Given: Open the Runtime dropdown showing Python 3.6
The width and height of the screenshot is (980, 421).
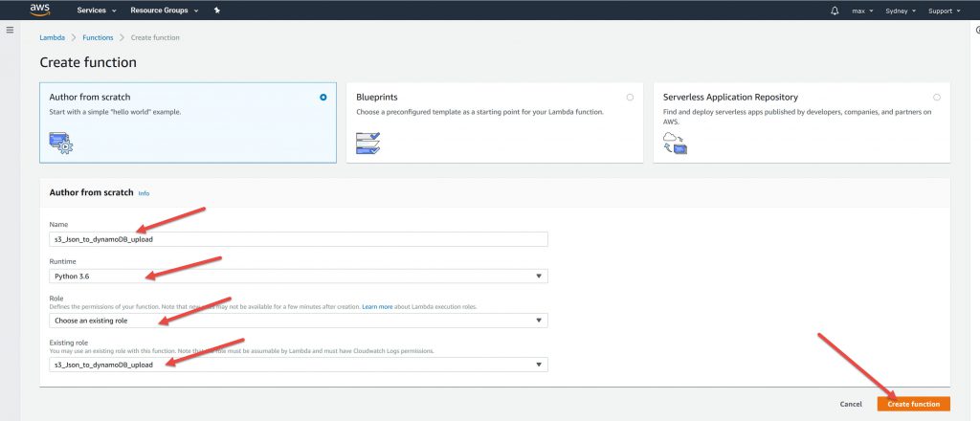Looking at the screenshot, I should pyautogui.click(x=298, y=277).
